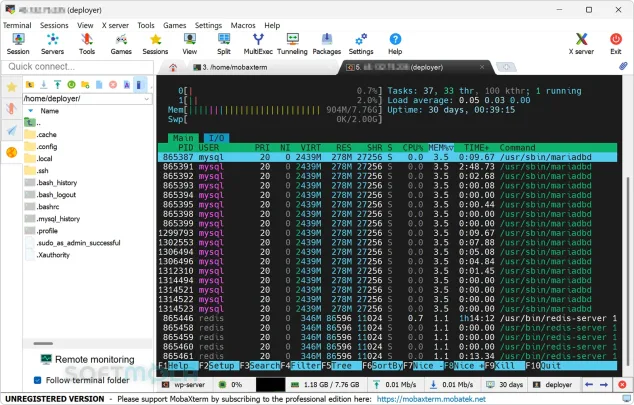This screenshot has height=405, width=634.
Task: Click the home tab icon
Action: point(173,68)
